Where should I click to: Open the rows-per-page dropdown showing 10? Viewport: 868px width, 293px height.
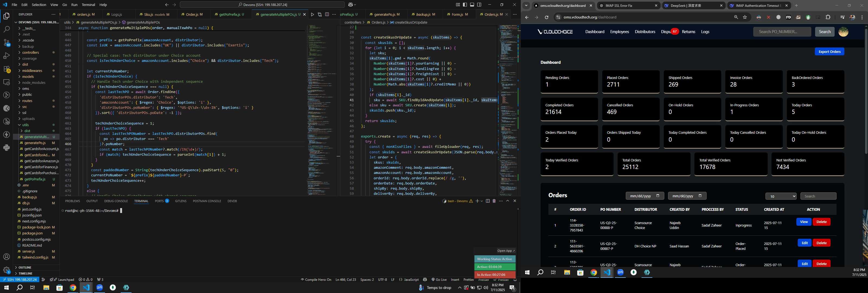(x=781, y=196)
